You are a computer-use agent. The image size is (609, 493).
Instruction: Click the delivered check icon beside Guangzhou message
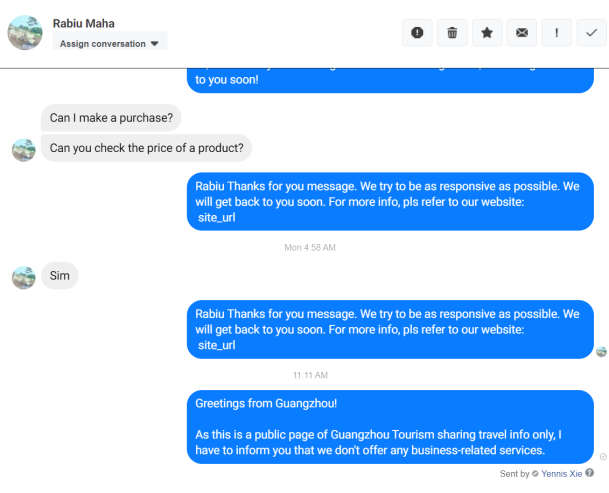[x=603, y=457]
